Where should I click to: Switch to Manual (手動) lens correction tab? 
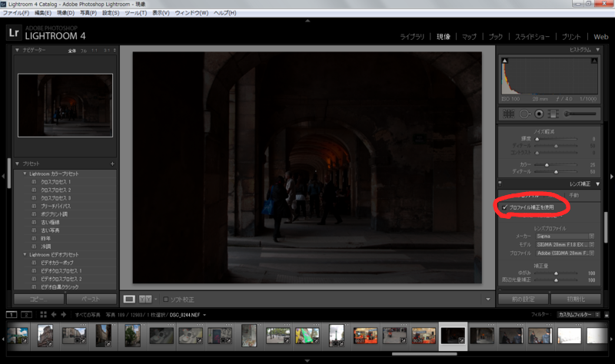[573, 195]
